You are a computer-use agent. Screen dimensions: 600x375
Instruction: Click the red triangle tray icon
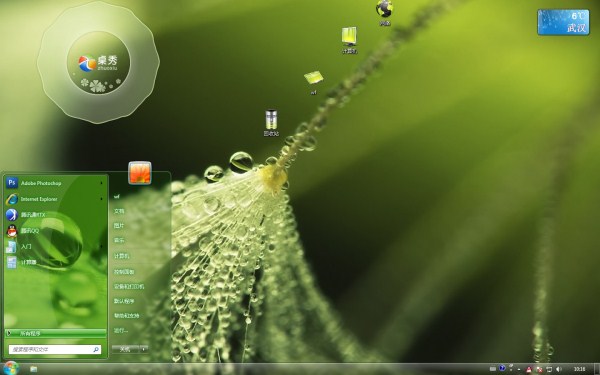[529, 370]
